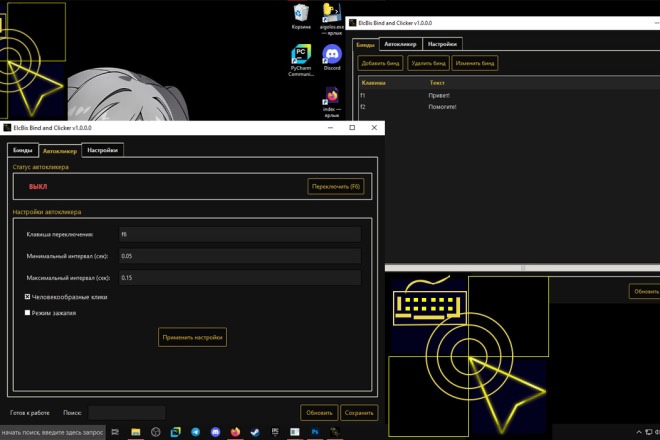The image size is (660, 440).
Task: Click the Сохранить button
Action: pyautogui.click(x=358, y=412)
